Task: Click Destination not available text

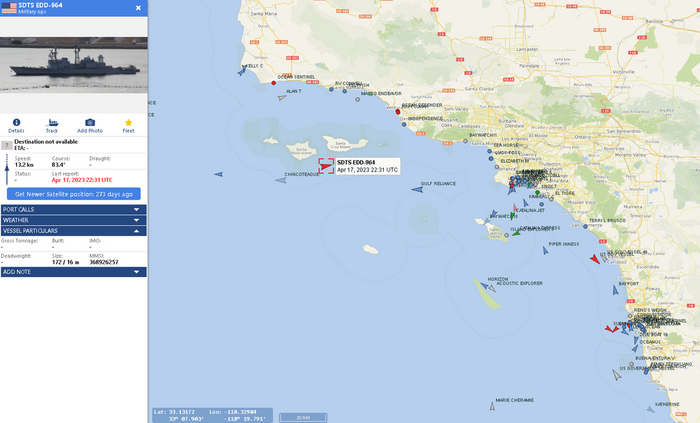Action: click(46, 141)
